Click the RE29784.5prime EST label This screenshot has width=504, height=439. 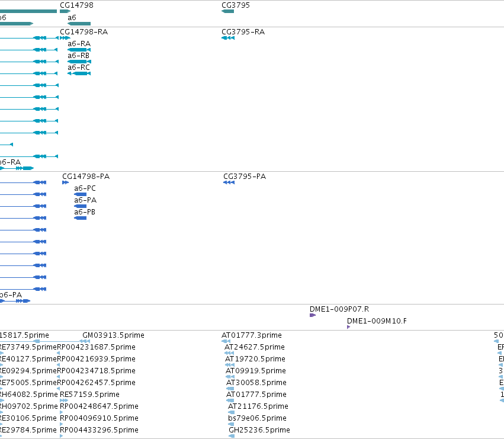28,430
